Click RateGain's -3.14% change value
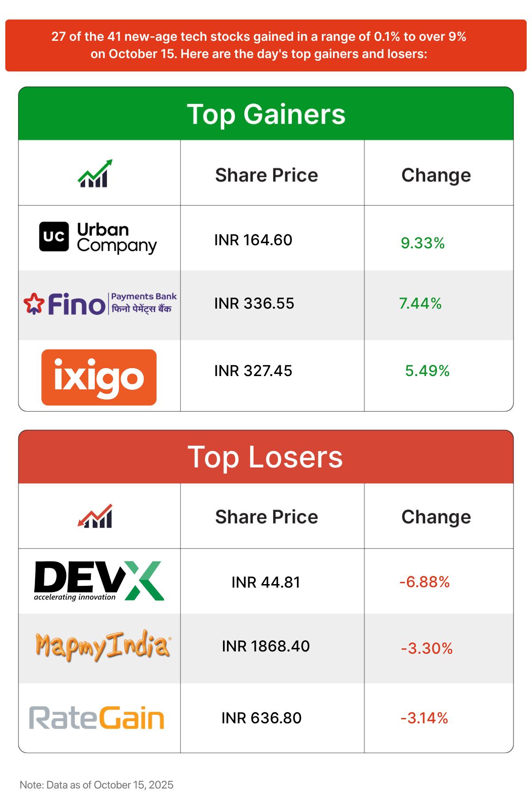The image size is (532, 812). [x=424, y=718]
